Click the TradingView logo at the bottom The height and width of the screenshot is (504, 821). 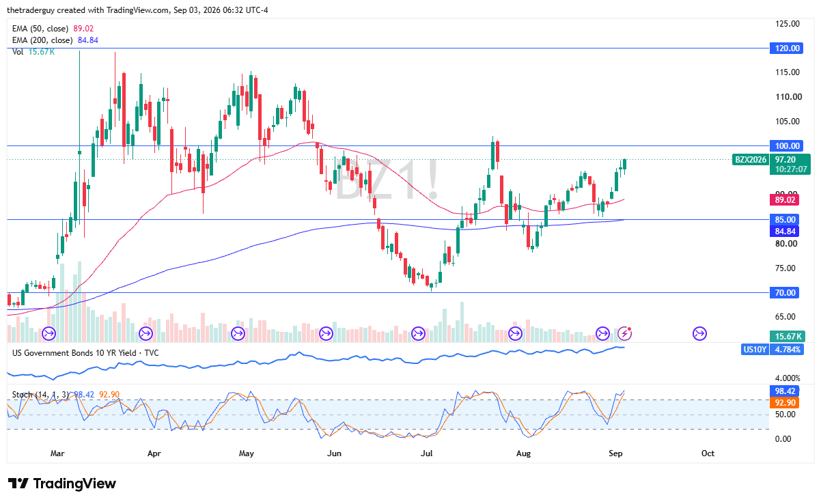click(x=62, y=484)
